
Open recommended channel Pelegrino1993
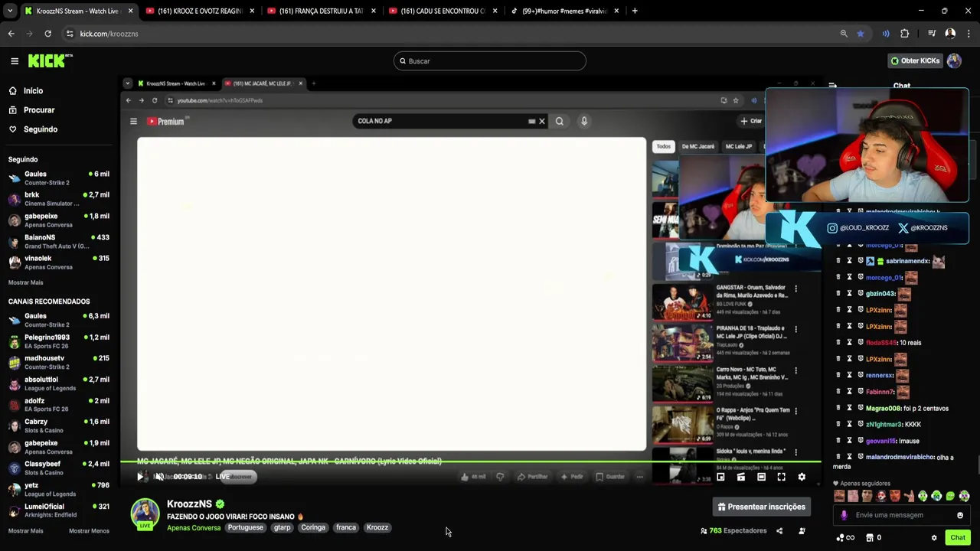pyautogui.click(x=59, y=341)
